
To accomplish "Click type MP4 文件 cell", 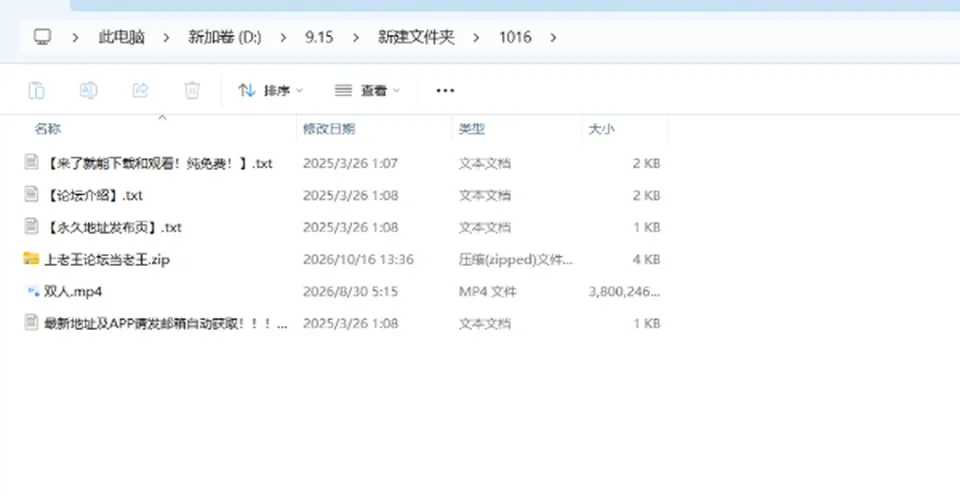I will pos(487,291).
